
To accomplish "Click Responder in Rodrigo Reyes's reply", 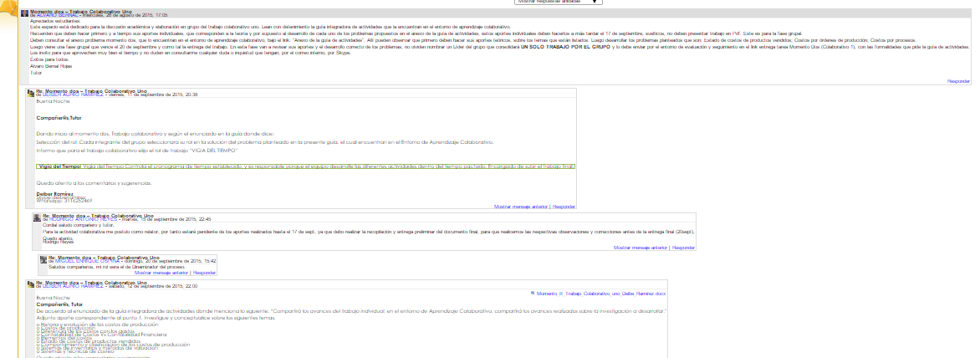I will (x=684, y=248).
